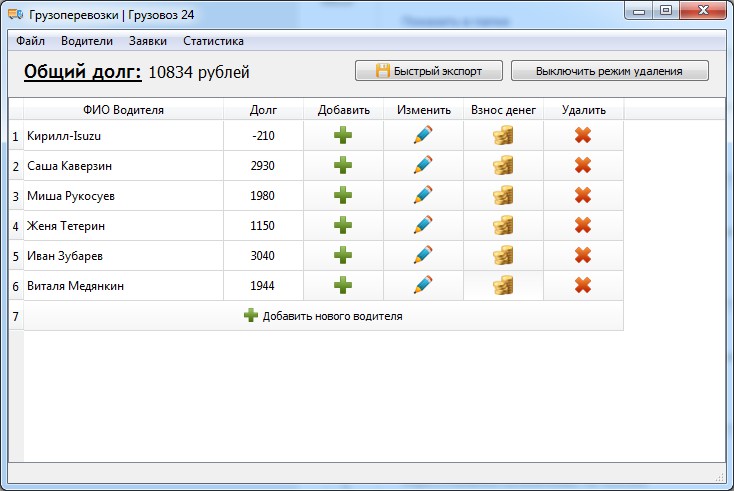Close the Грузовоз 24 window

703,11
